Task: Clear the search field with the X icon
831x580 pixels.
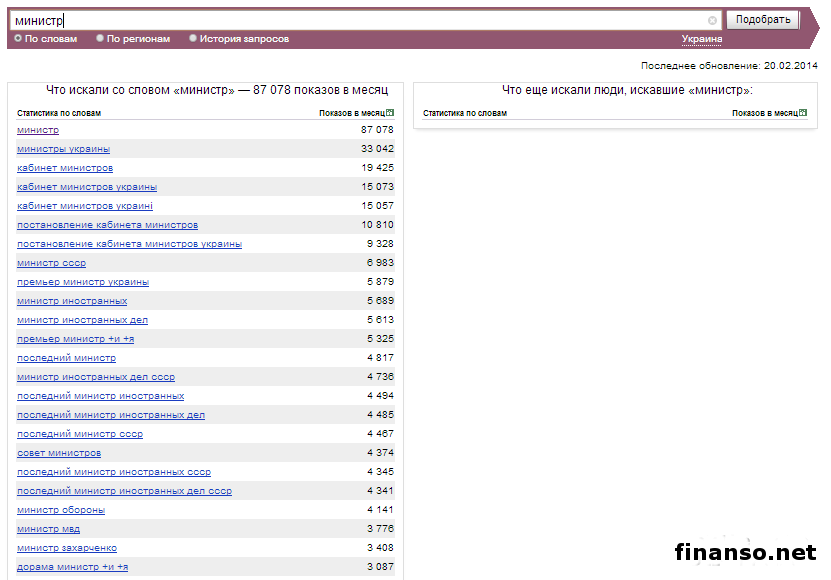Action: click(x=713, y=20)
